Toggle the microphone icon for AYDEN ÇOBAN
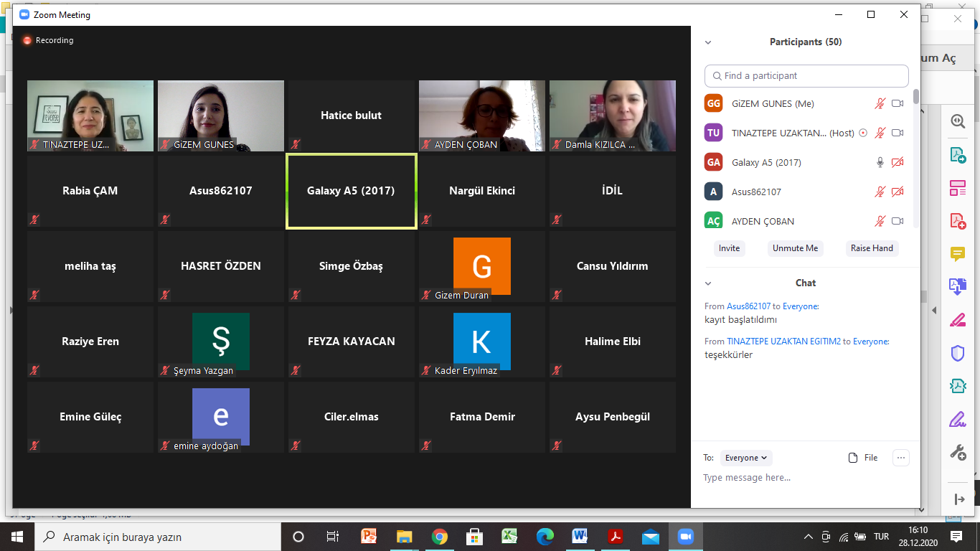The height and width of the screenshot is (551, 980). pos(880,222)
